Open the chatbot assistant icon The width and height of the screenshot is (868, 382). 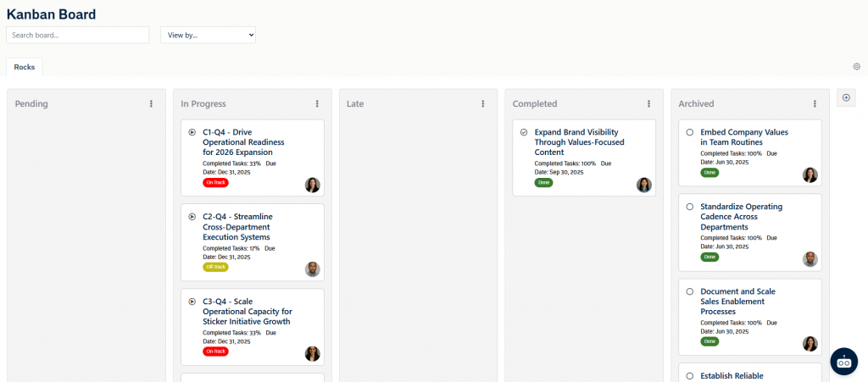[844, 362]
